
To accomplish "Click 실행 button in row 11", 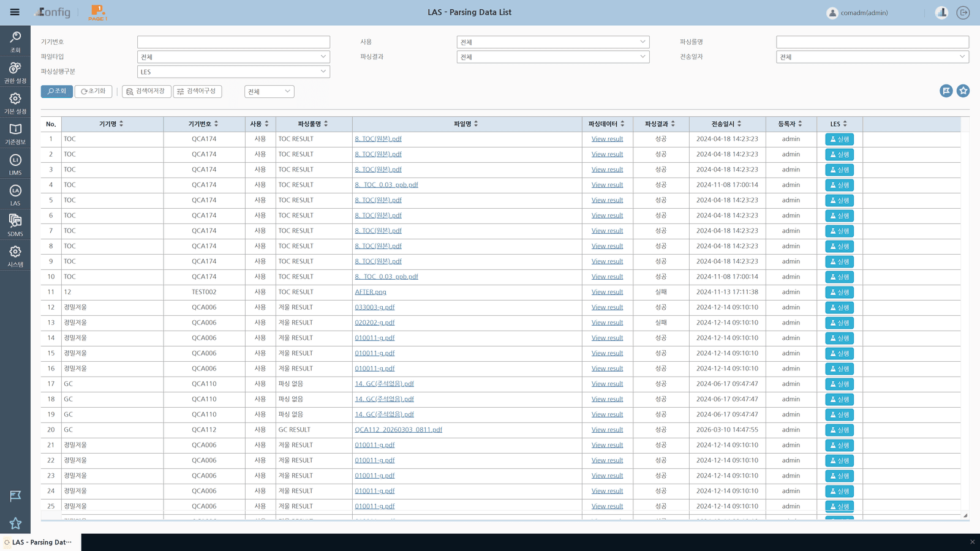I will pyautogui.click(x=839, y=292).
